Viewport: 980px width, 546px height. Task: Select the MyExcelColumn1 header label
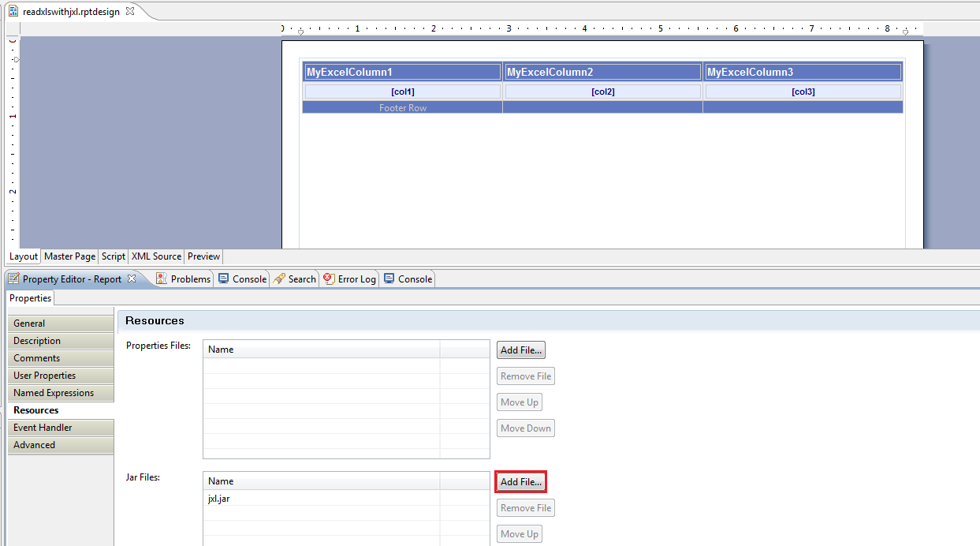(402, 72)
